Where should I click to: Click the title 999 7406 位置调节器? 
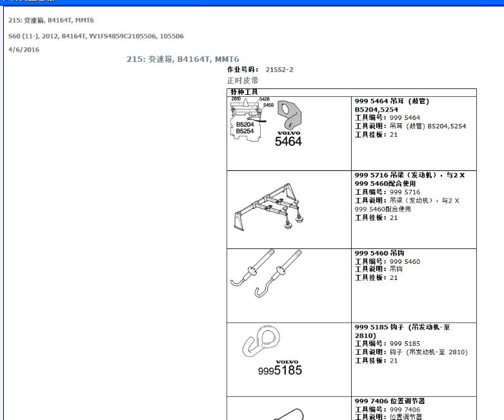click(x=390, y=401)
